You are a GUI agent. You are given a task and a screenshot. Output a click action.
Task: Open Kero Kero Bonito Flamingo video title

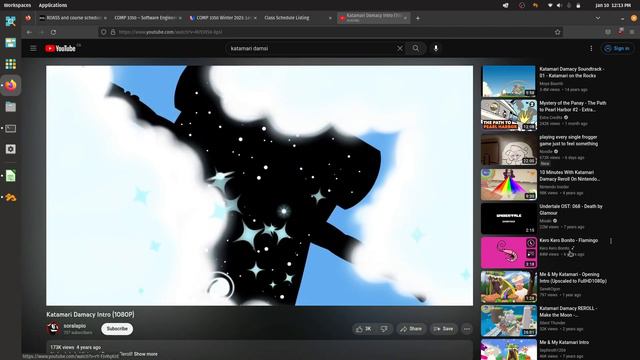569,240
